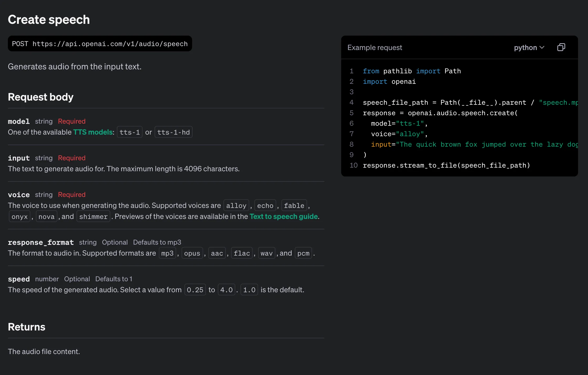Select the POST endpoint URL badge
Viewport: 588px width, 375px height.
pyautogui.click(x=100, y=43)
